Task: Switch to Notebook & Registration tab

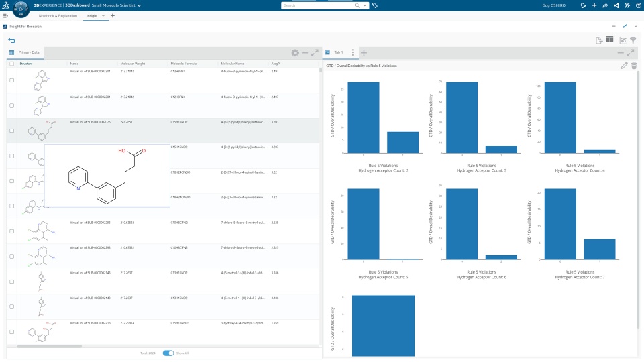Action: pyautogui.click(x=58, y=16)
